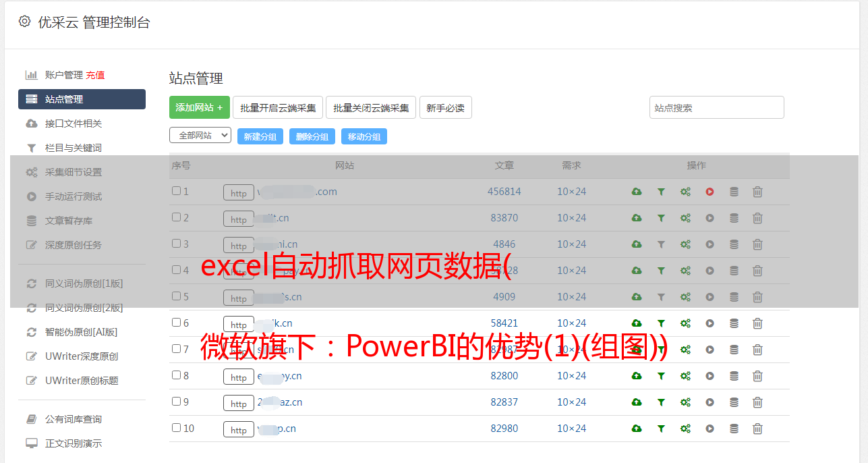Click the database icon in row 10
Image resolution: width=868 pixels, height=463 pixels.
pos(734,429)
